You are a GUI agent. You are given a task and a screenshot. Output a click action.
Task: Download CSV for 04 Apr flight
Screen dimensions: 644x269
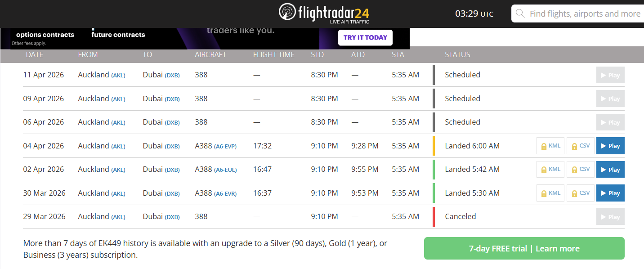click(x=581, y=146)
